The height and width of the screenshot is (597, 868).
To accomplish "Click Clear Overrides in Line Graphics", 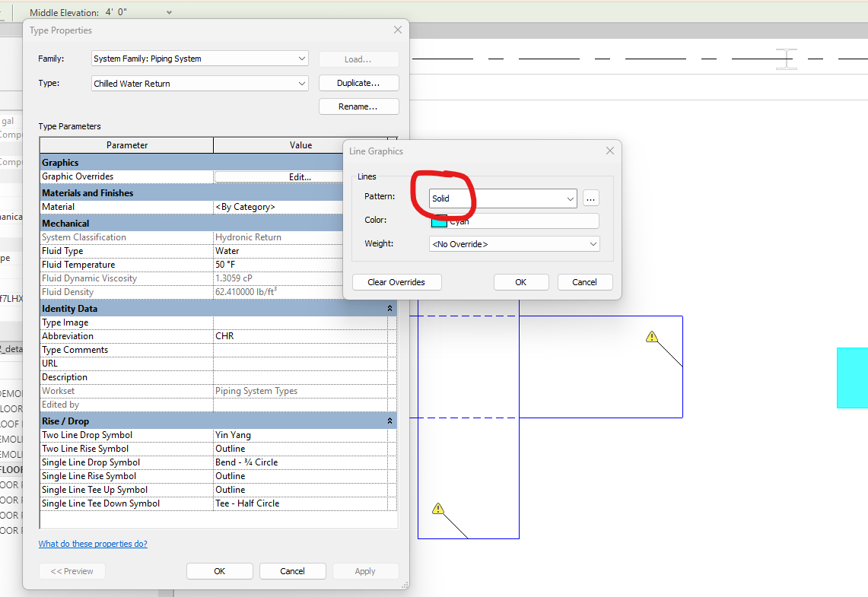I will [396, 281].
